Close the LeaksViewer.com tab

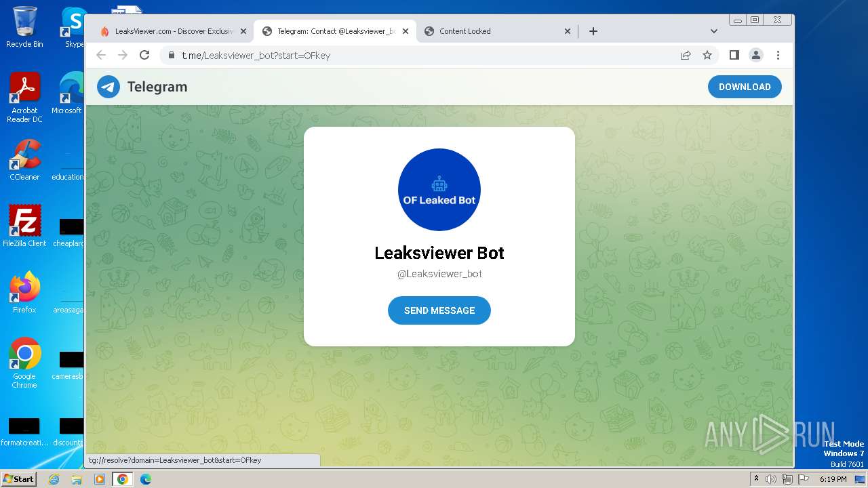click(x=243, y=31)
